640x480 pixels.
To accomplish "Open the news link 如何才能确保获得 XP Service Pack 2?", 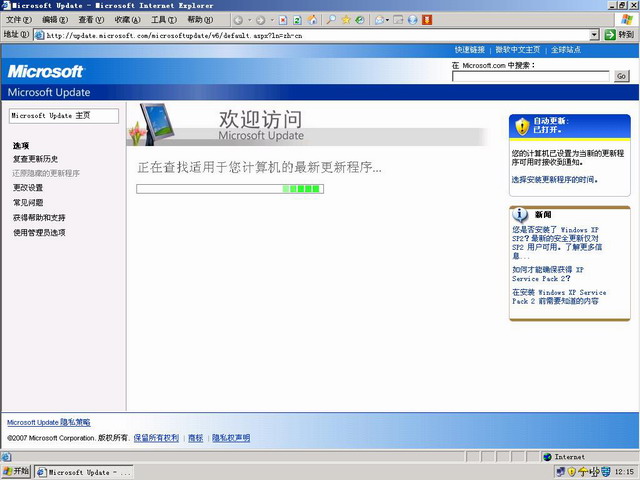I will [548, 274].
